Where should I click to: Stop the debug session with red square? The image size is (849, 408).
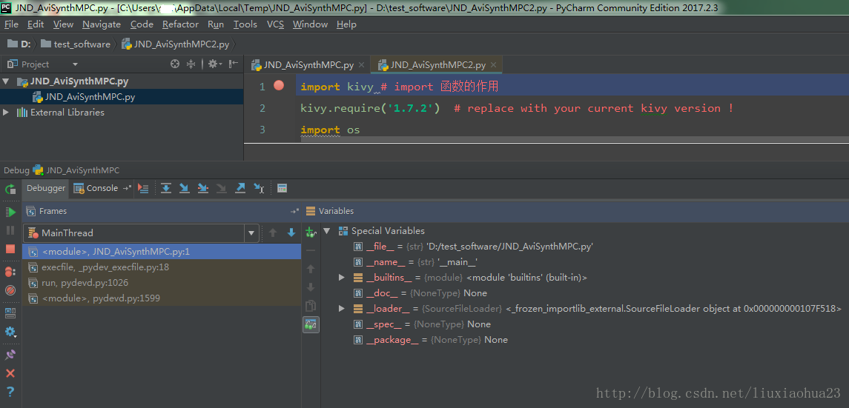point(10,249)
